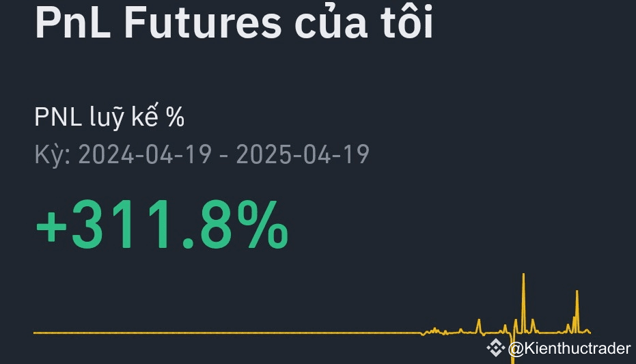Click the flat middle section of PnL line
The image size is (636, 364).
point(227,333)
